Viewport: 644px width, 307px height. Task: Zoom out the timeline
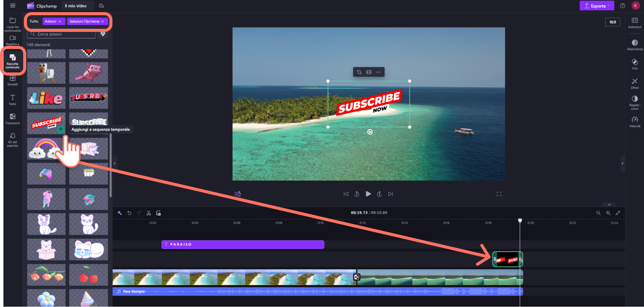(x=598, y=213)
